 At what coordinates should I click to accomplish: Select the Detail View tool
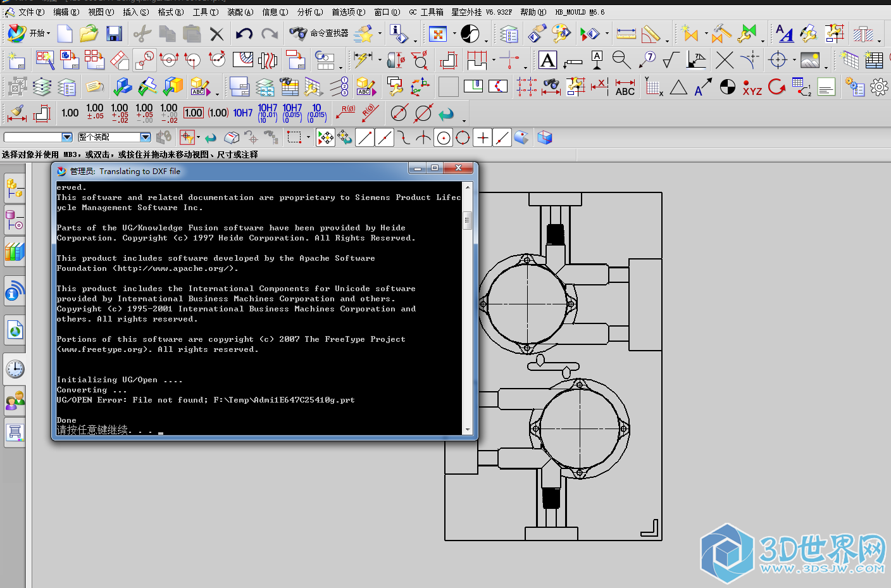tap(144, 60)
